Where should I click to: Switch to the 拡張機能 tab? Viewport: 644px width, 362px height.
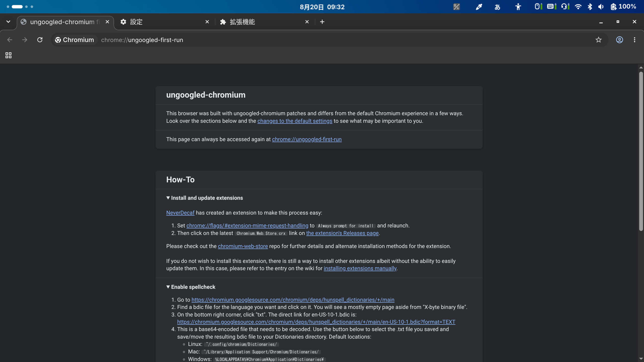coord(264,22)
